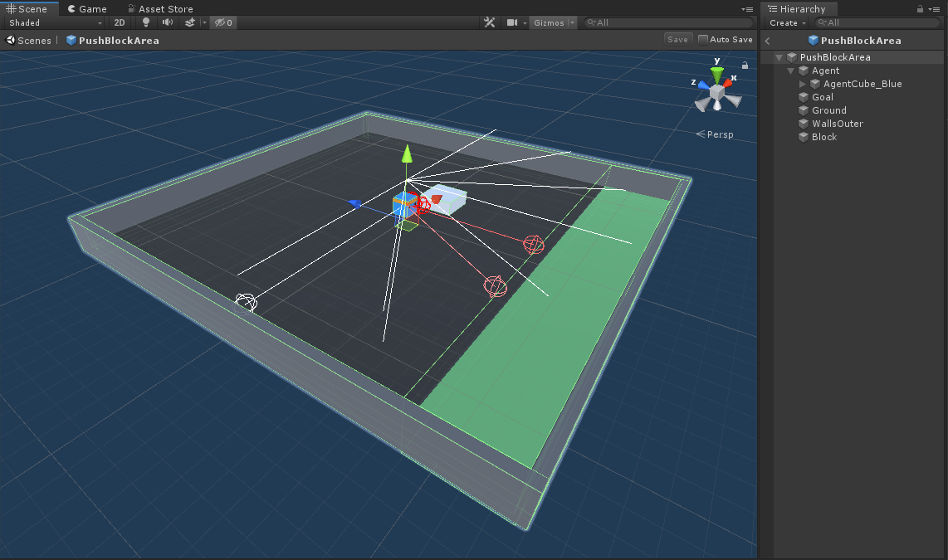Toggle the scene rotation lock icon
The height and width of the screenshot is (560, 948).
745,65
